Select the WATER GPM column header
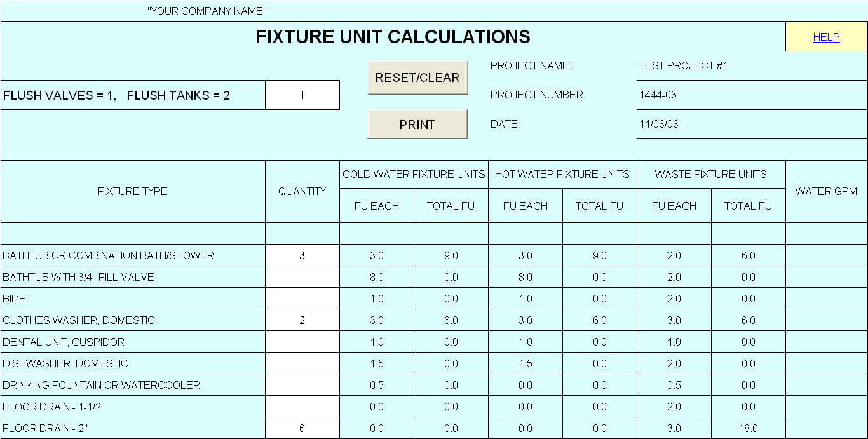868x439 pixels. tap(826, 191)
